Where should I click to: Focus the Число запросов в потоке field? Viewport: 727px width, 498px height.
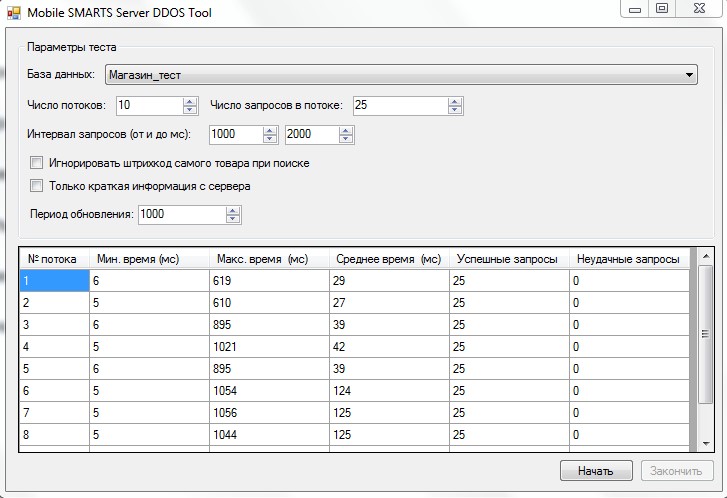(400, 106)
